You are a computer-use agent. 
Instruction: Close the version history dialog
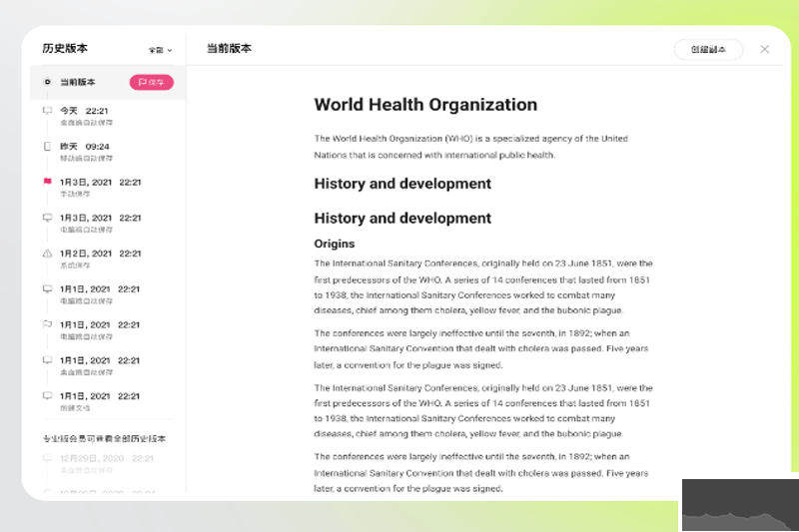coord(765,49)
